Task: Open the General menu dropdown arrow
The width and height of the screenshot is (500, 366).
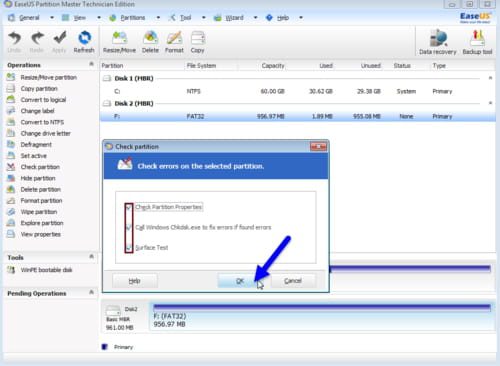Action: pos(52,18)
